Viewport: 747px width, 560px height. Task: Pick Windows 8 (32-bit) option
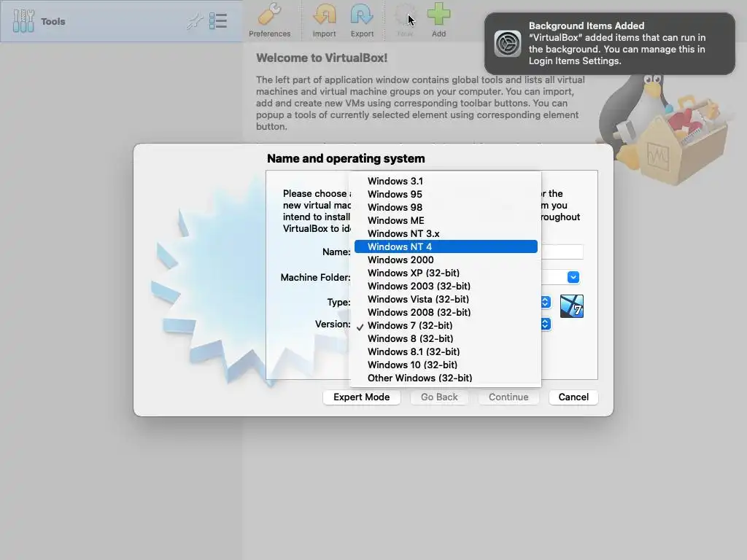click(x=446, y=338)
